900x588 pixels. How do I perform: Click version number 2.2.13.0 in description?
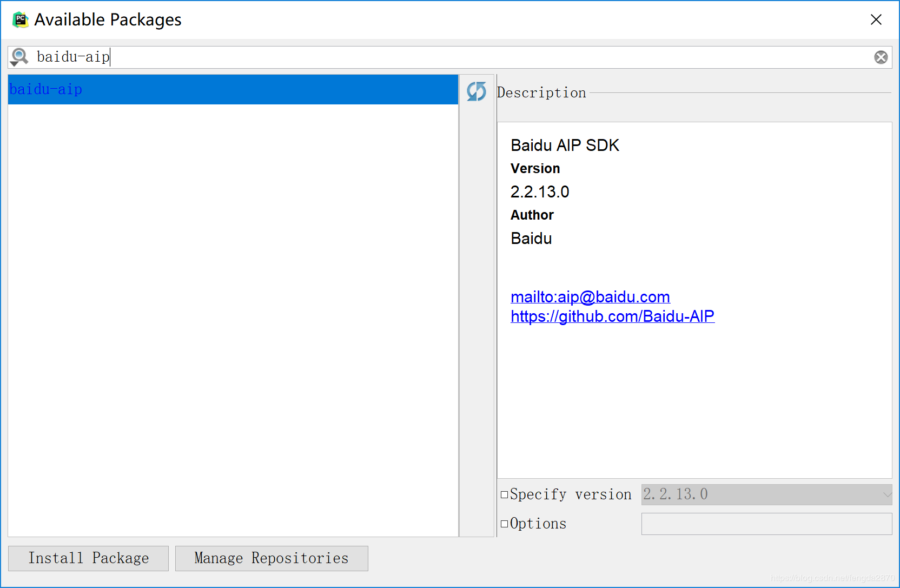[540, 192]
